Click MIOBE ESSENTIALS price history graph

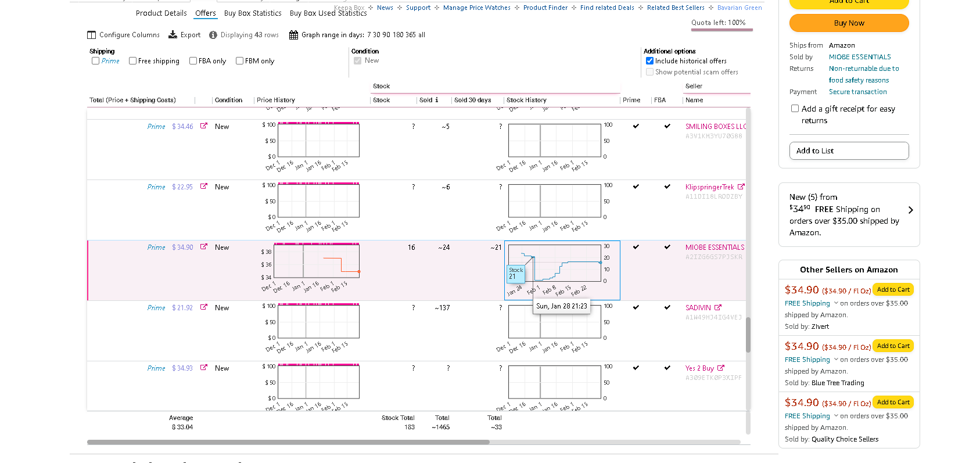coord(317,261)
